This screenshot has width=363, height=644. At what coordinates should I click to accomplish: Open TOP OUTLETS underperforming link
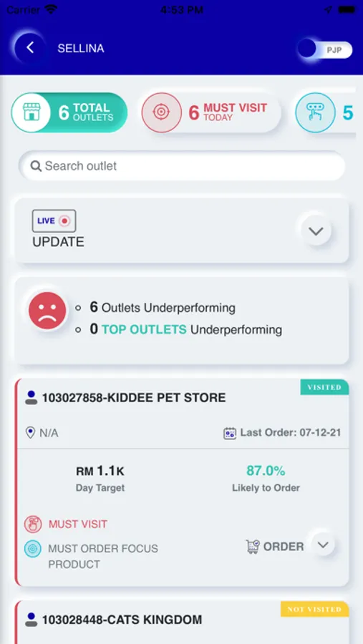point(144,329)
